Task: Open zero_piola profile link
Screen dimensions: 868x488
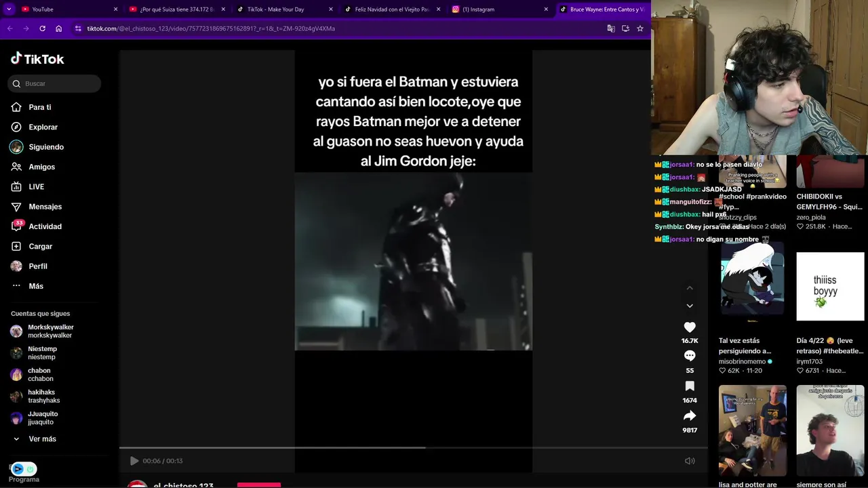Action: [x=811, y=218]
